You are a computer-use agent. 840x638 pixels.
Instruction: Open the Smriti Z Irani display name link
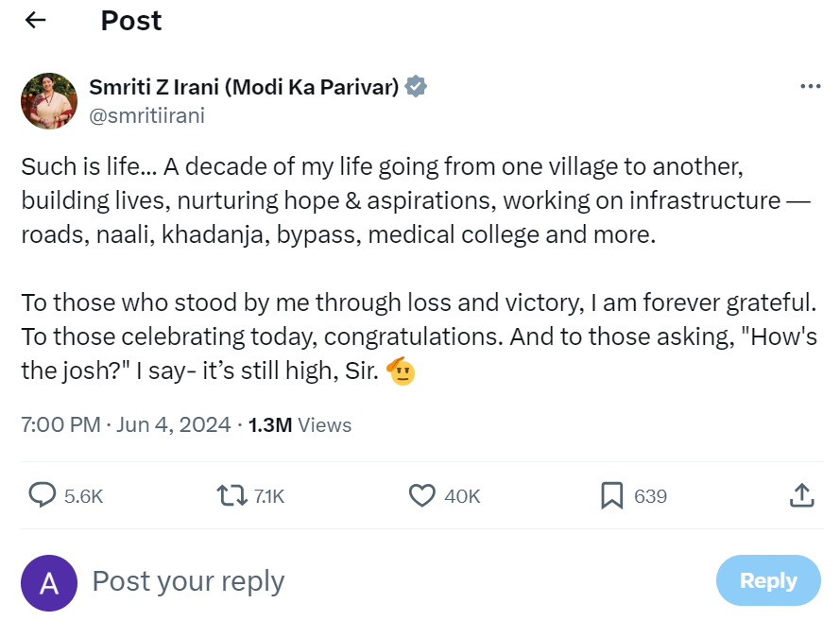[244, 87]
